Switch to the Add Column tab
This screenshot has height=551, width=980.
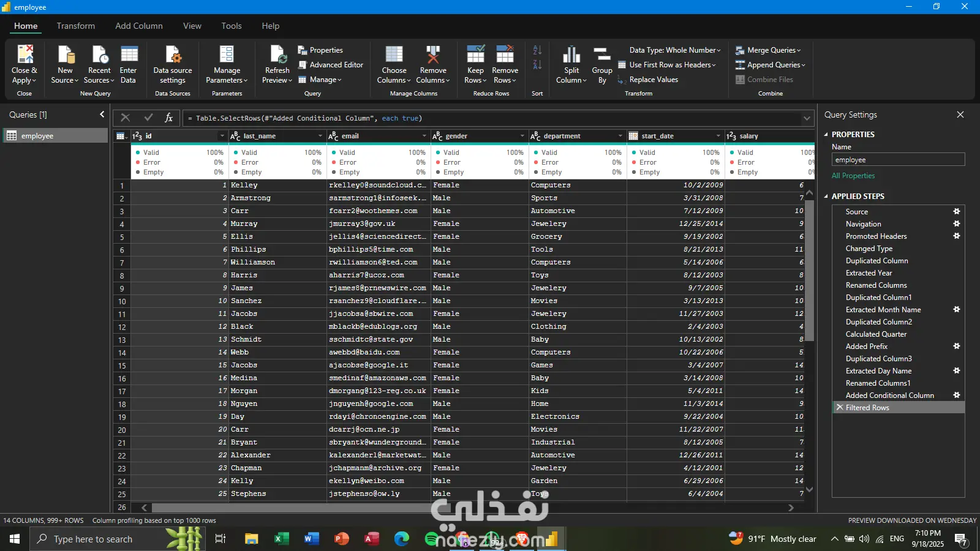139,26
